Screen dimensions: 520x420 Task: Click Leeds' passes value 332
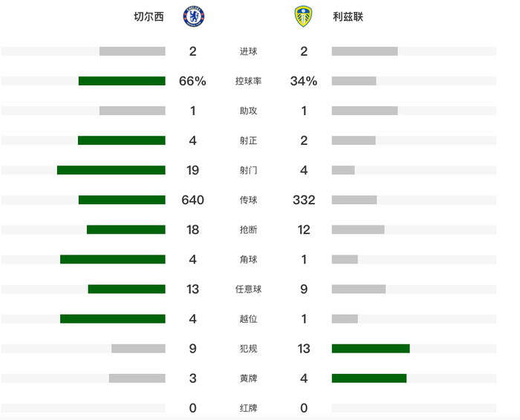pyautogui.click(x=304, y=200)
